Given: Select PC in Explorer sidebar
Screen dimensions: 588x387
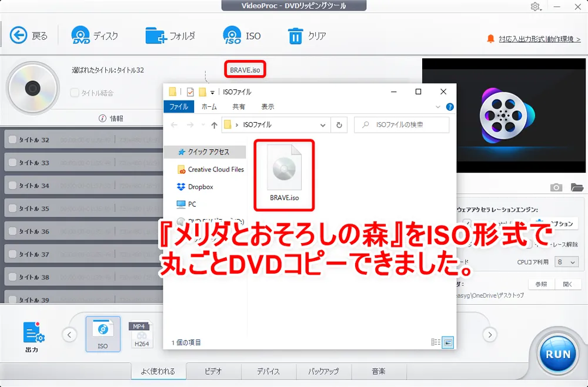Looking at the screenshot, I should point(186,204).
